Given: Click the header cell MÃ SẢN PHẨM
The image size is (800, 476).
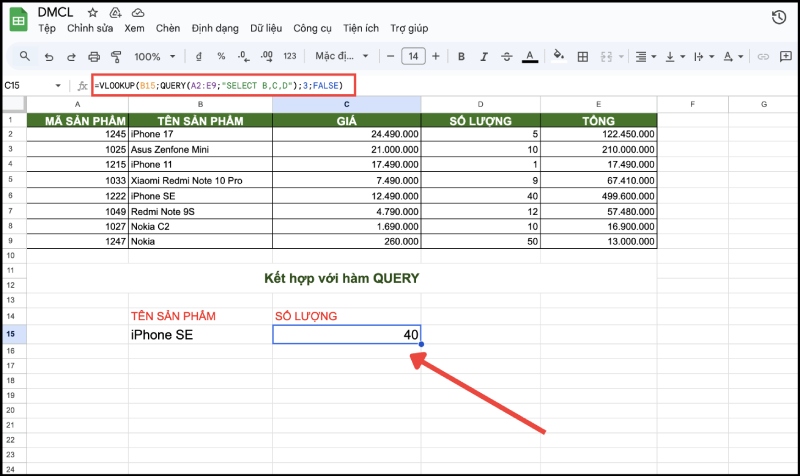Looking at the screenshot, I should [x=78, y=120].
